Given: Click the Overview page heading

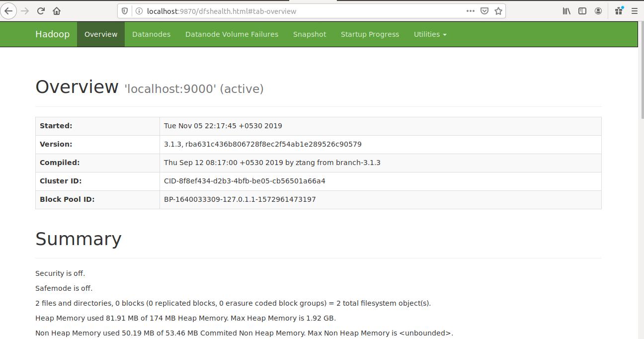Looking at the screenshot, I should (x=77, y=87).
